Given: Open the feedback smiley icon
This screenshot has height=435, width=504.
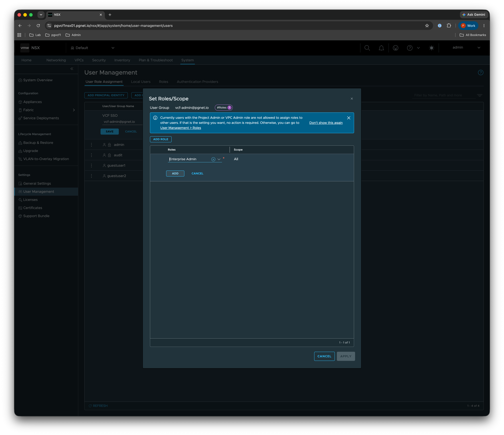Looking at the screenshot, I should coord(395,48).
